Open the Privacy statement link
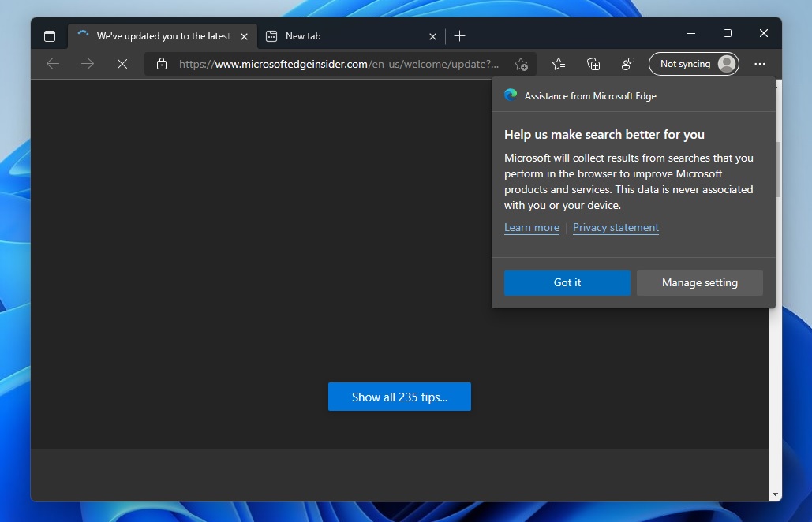 [616, 228]
